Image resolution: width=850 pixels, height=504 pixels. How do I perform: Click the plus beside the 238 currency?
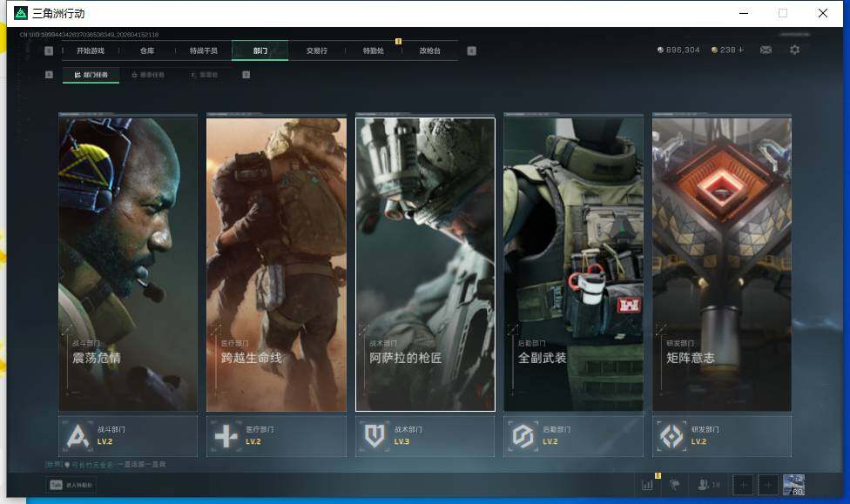[741, 50]
